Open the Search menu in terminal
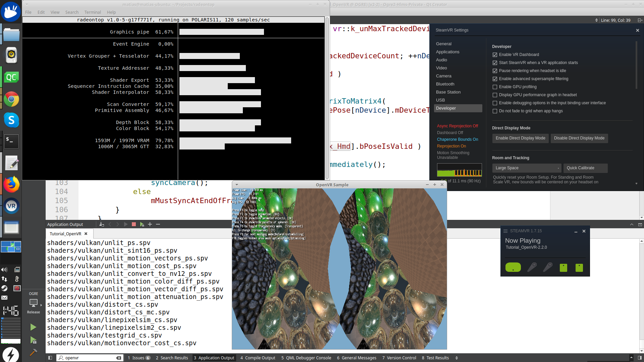Viewport: 644px width, 362px height. [x=72, y=12]
